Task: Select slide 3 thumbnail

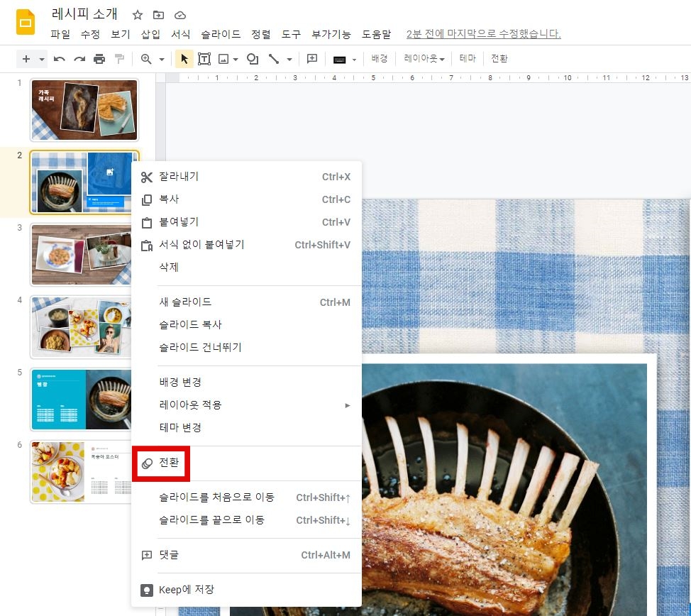Action: click(x=81, y=255)
